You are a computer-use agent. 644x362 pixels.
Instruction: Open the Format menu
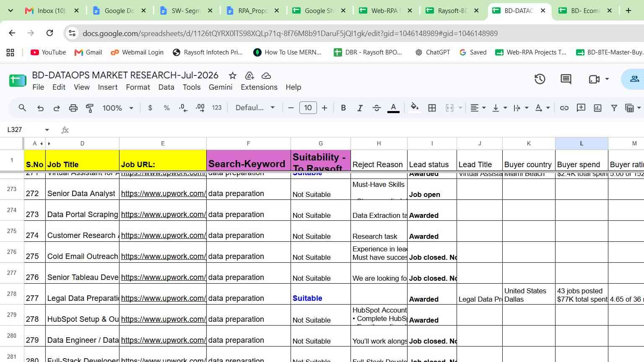pos(138,87)
